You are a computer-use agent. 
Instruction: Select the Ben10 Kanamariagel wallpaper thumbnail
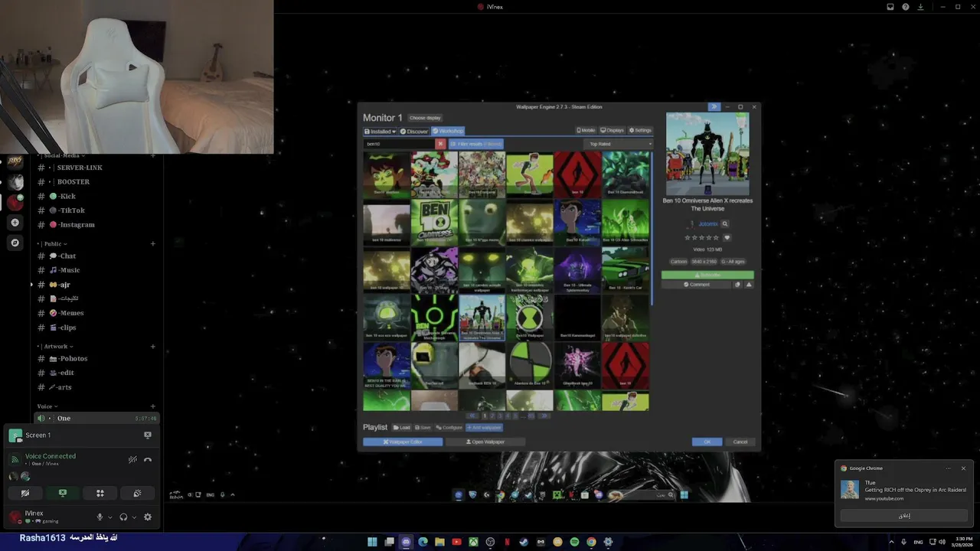tap(578, 318)
